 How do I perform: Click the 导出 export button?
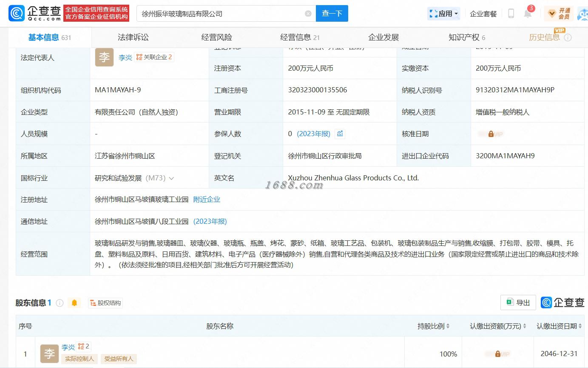pos(518,302)
